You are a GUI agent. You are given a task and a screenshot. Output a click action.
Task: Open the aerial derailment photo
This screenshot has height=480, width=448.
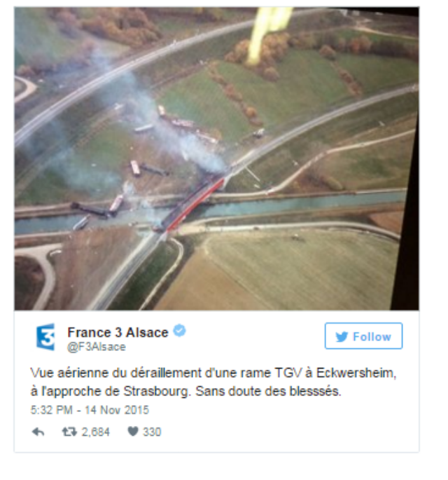(216, 159)
